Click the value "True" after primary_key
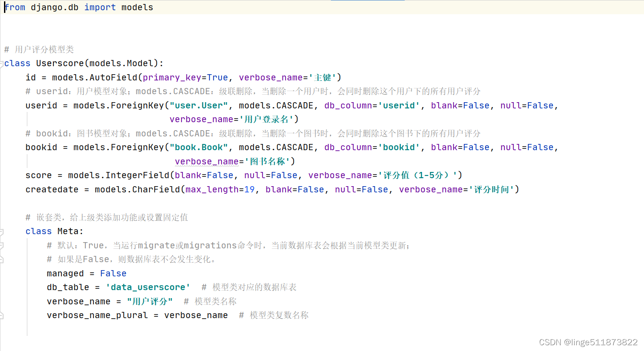The width and height of the screenshot is (644, 351). tap(217, 77)
